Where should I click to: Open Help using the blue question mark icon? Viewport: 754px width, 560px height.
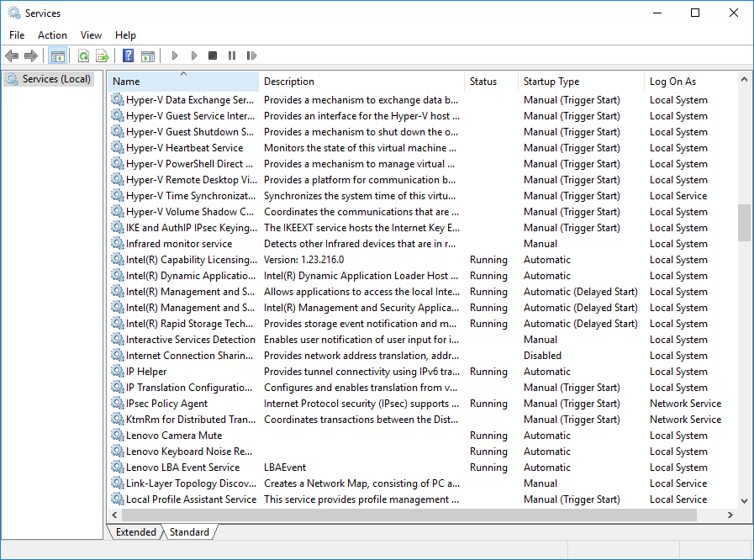[128, 56]
